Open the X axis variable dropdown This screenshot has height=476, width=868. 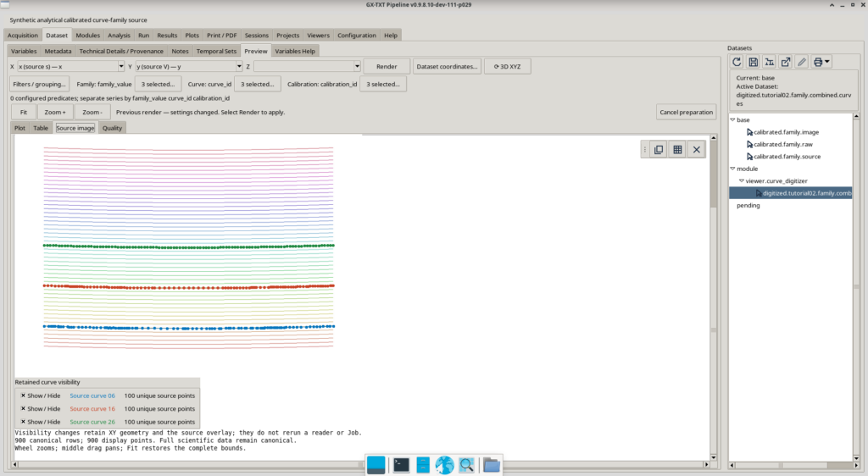pos(121,66)
